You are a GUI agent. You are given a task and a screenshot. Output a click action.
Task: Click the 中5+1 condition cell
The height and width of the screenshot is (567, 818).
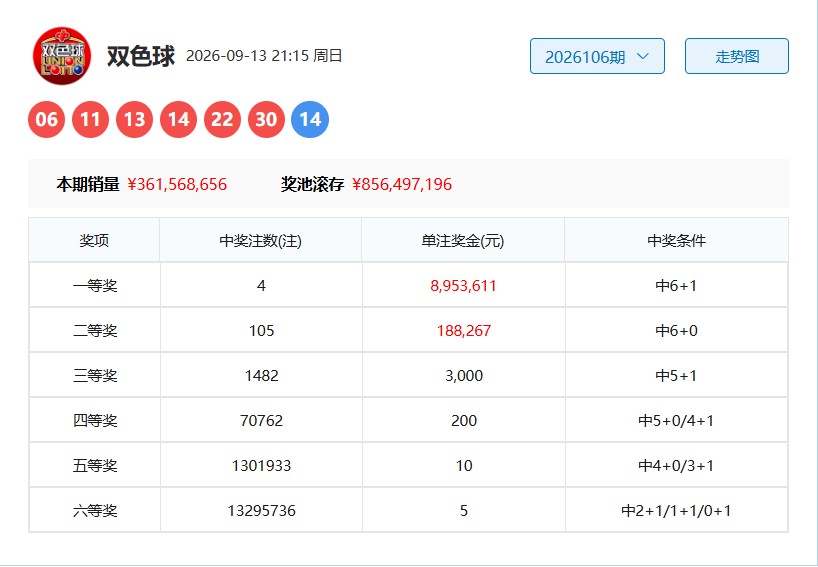[x=677, y=376]
